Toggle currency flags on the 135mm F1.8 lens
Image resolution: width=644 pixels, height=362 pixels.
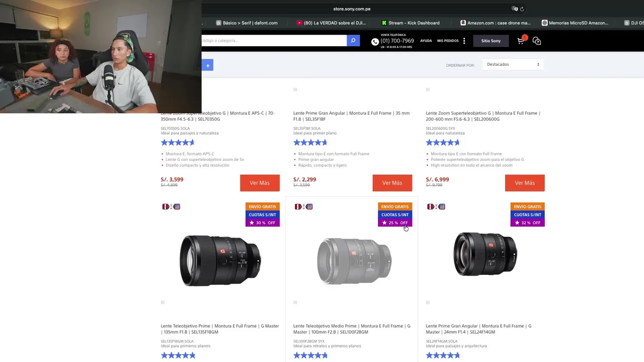pyautogui.click(x=171, y=207)
